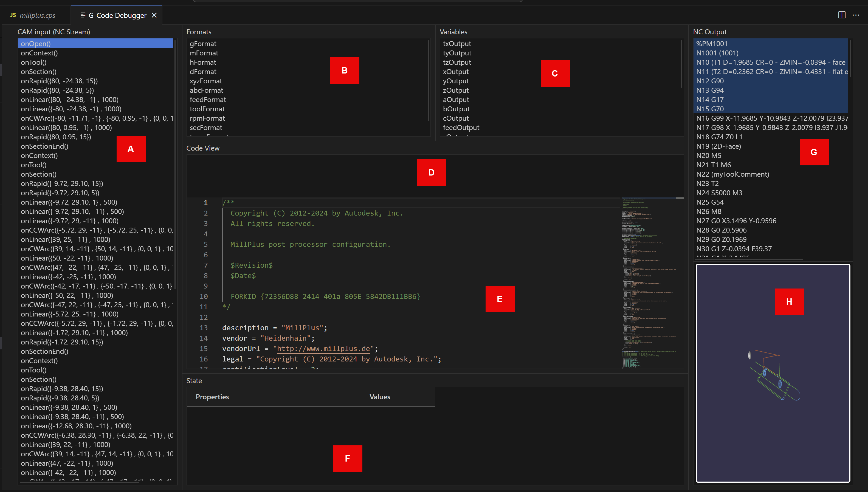
Task: Click line number 10 in Code View
Action: point(204,296)
